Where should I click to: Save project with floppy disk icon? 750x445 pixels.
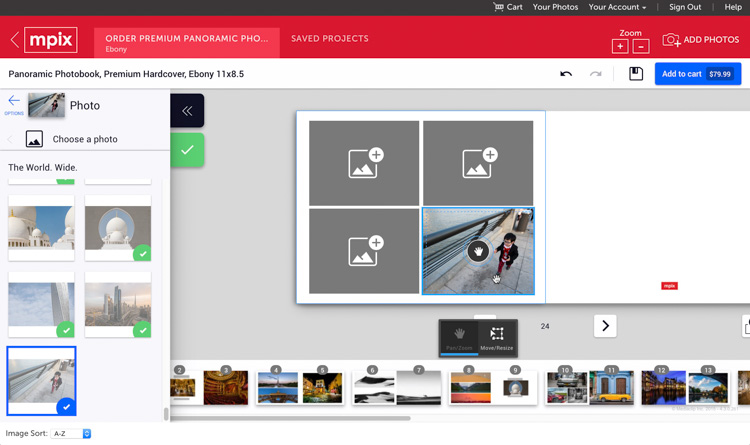point(635,74)
